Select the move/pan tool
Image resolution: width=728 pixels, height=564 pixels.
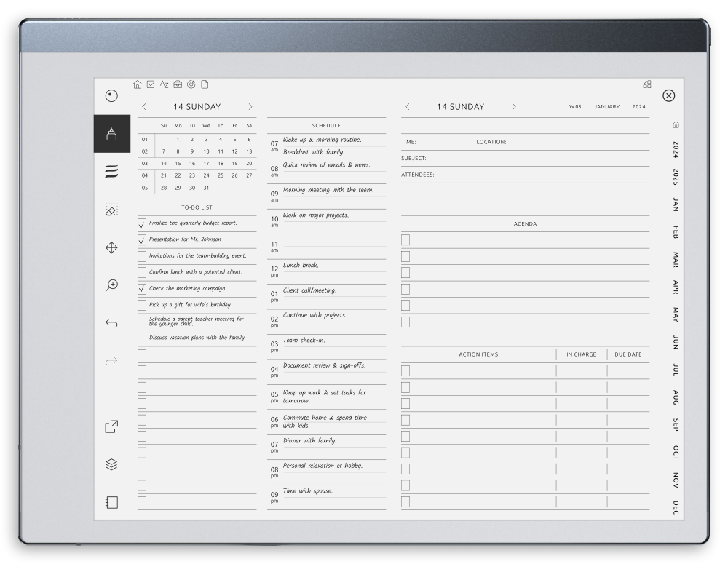(x=111, y=248)
